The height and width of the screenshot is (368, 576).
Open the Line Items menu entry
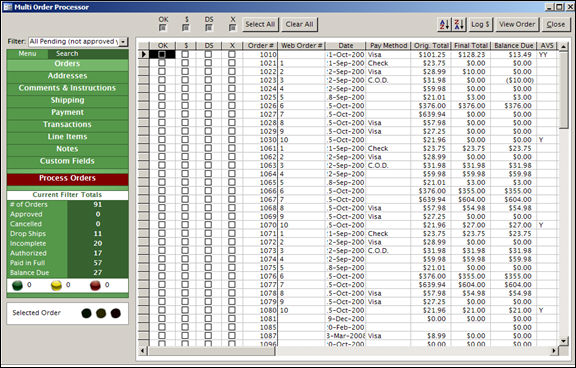67,137
